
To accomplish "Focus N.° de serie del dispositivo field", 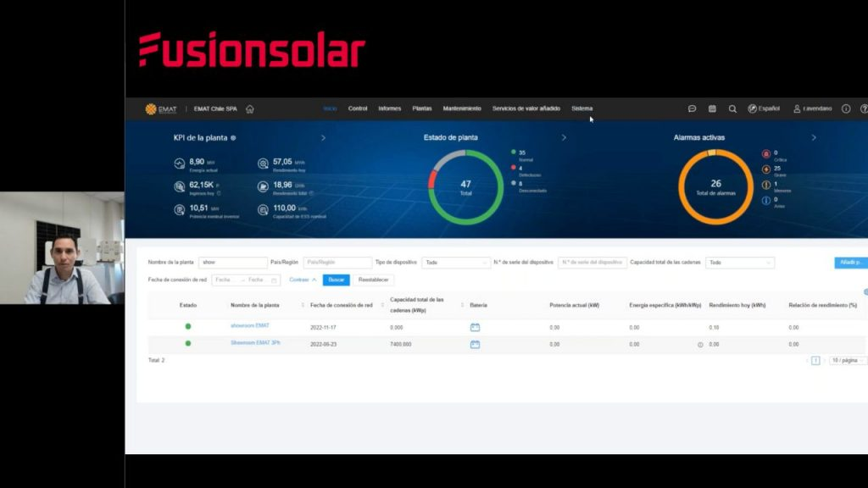I will coord(592,263).
